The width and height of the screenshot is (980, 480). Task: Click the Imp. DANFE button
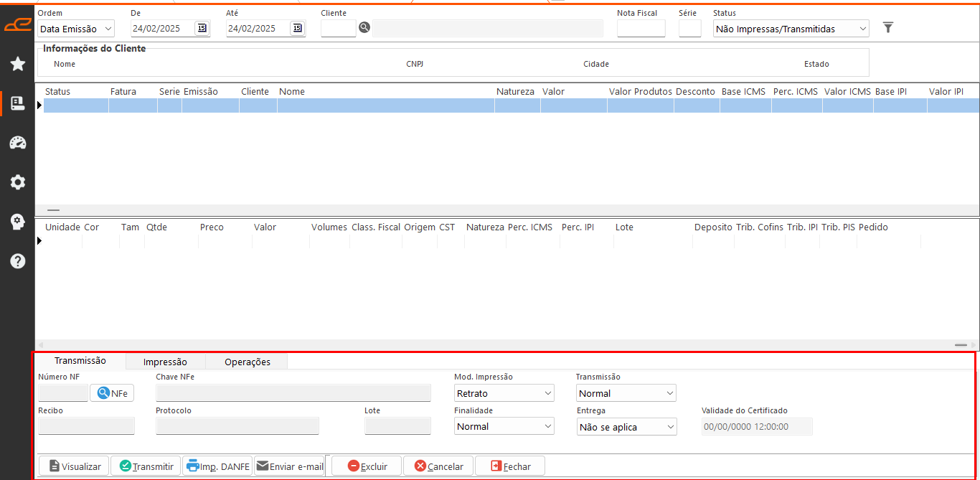(x=217, y=466)
